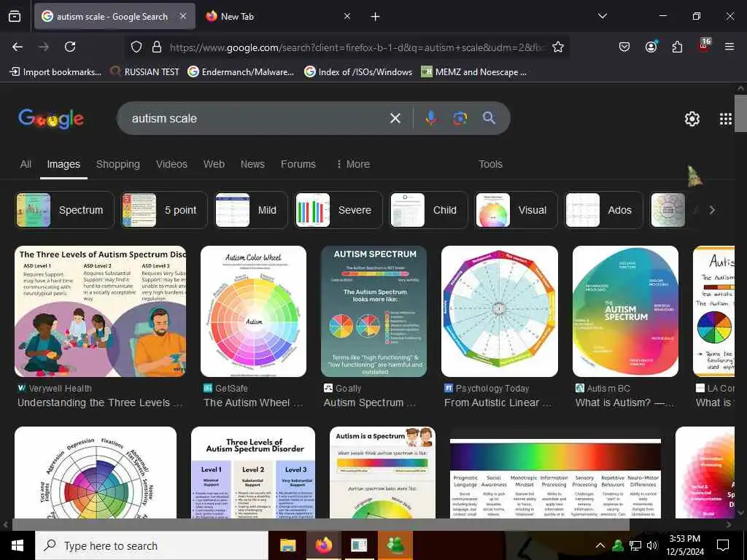This screenshot has width=747, height=560.
Task: Open the volume control in tray
Action: [652, 545]
